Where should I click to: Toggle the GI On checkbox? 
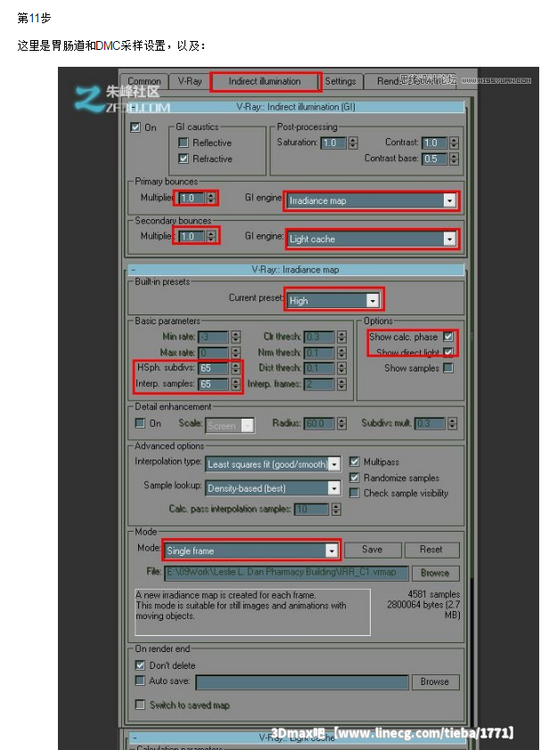click(135, 127)
